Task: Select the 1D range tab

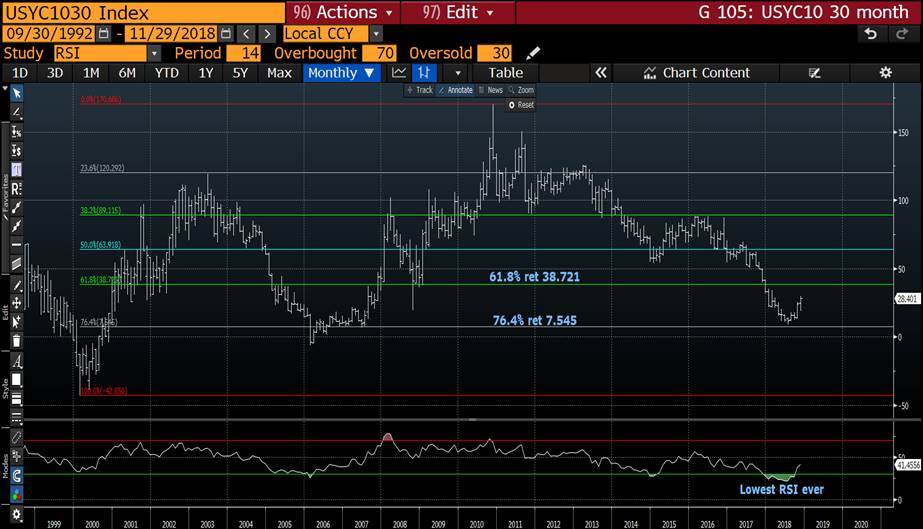Action: 20,73
